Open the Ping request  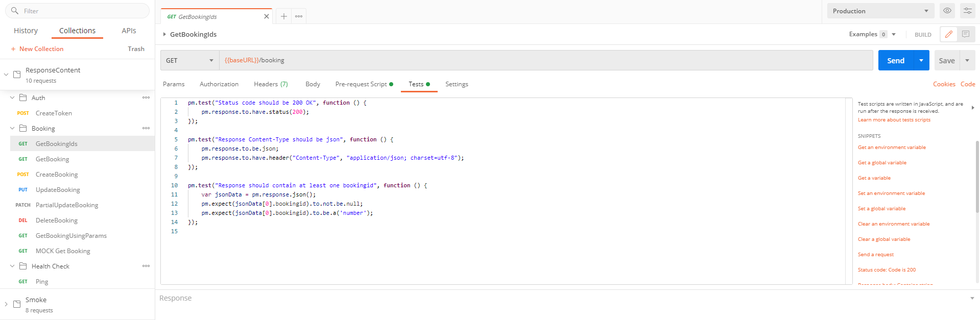coord(42,281)
